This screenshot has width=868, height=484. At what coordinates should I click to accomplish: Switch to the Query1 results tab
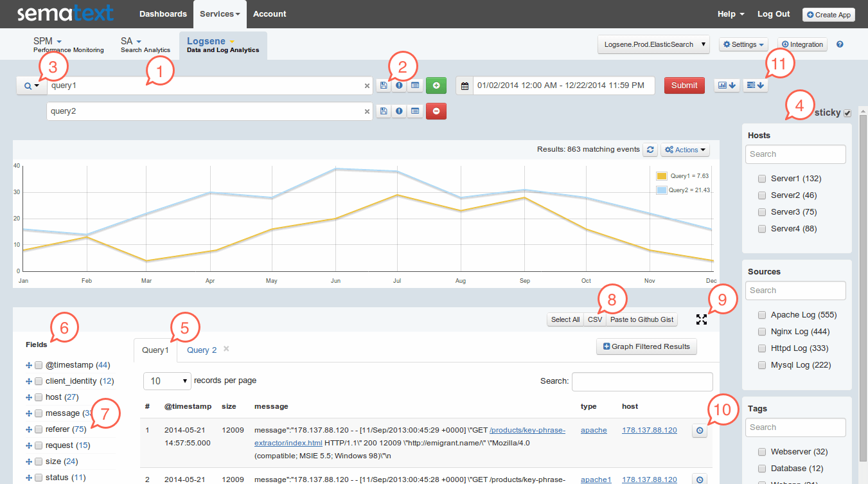(x=155, y=350)
